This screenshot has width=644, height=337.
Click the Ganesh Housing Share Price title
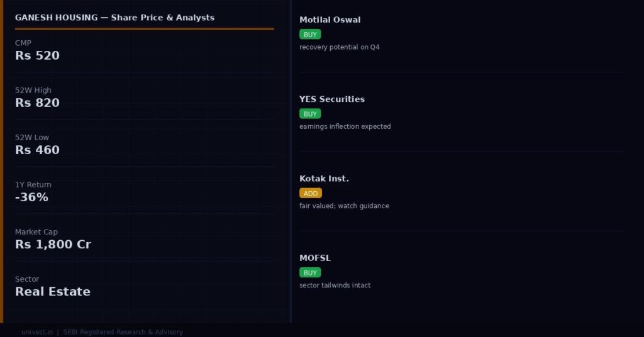115,18
